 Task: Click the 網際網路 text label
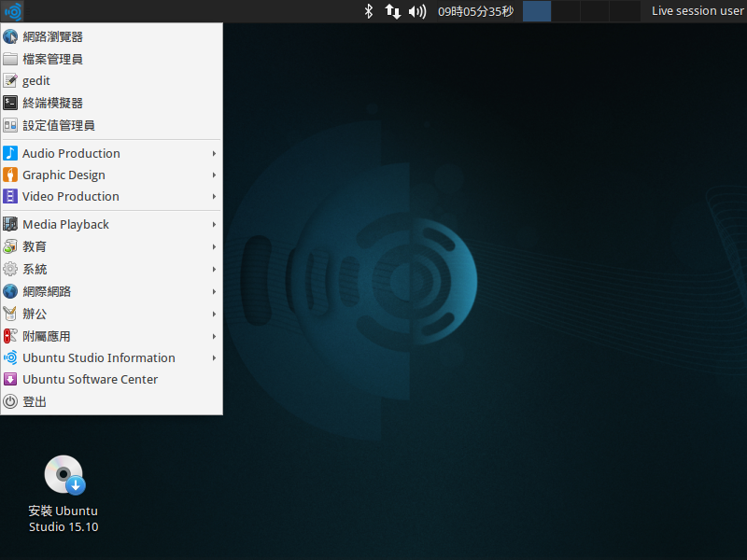[x=47, y=291]
